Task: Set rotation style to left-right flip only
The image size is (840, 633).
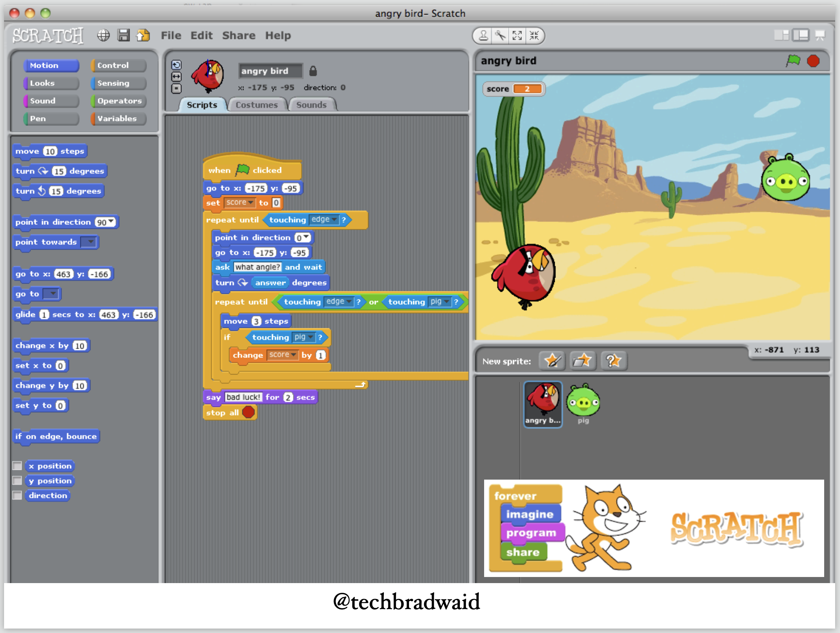Action: (x=177, y=77)
